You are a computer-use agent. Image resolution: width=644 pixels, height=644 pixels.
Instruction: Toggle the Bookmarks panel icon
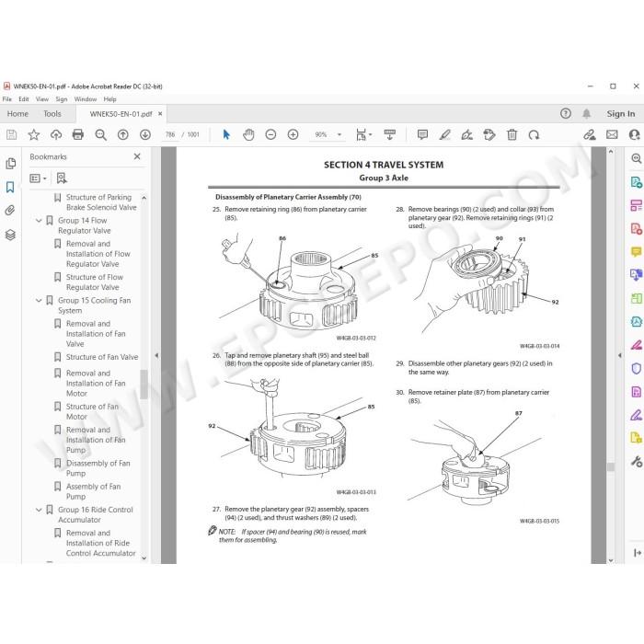coord(10,188)
